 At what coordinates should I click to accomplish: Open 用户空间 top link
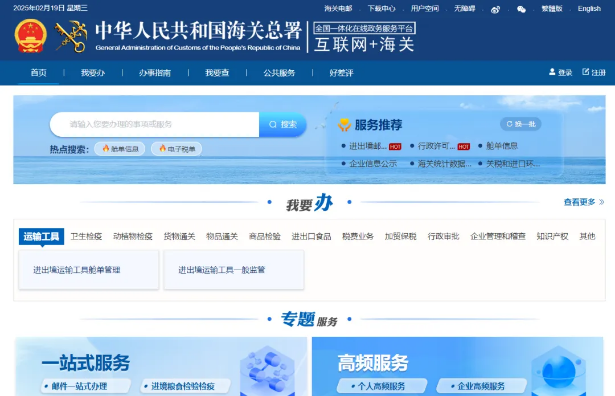[425, 9]
